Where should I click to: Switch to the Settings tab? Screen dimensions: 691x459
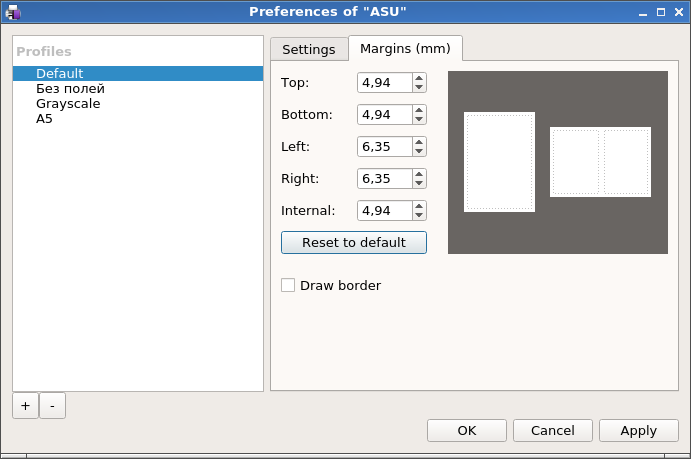[x=308, y=49]
